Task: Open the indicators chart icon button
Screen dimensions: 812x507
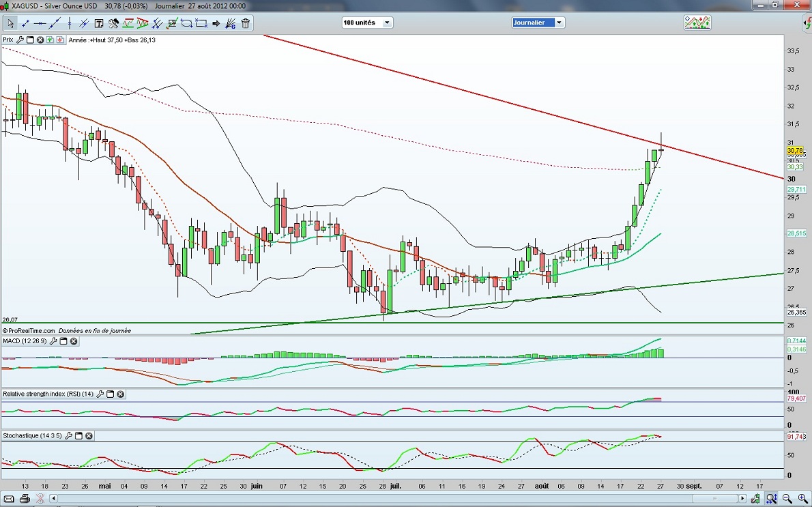Action: 697,23
